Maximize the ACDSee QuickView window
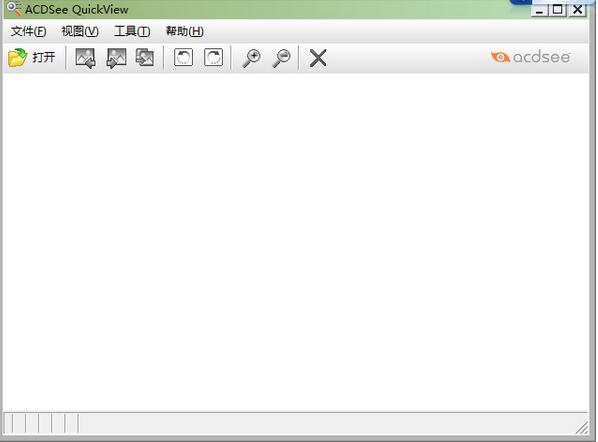 pos(558,10)
